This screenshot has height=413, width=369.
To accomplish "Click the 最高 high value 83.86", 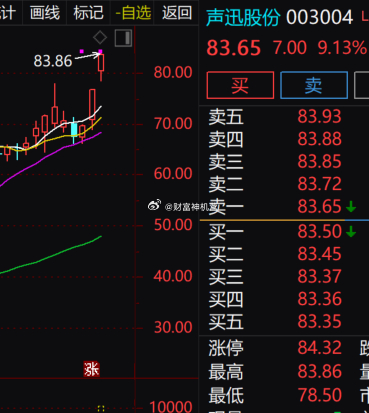I will pyautogui.click(x=319, y=371).
